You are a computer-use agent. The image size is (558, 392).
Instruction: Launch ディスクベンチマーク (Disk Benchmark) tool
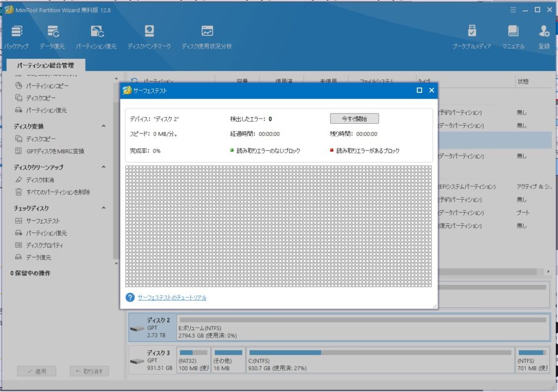(149, 33)
